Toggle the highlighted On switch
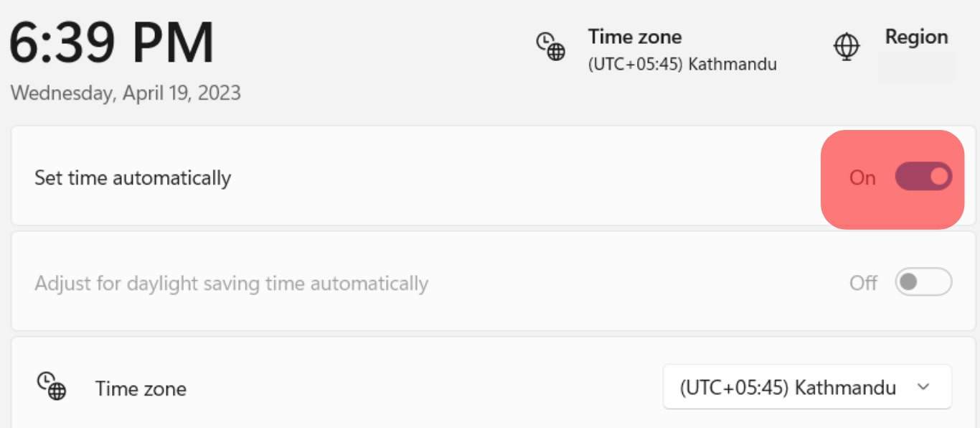Viewport: 980px width, 428px height. [x=923, y=176]
